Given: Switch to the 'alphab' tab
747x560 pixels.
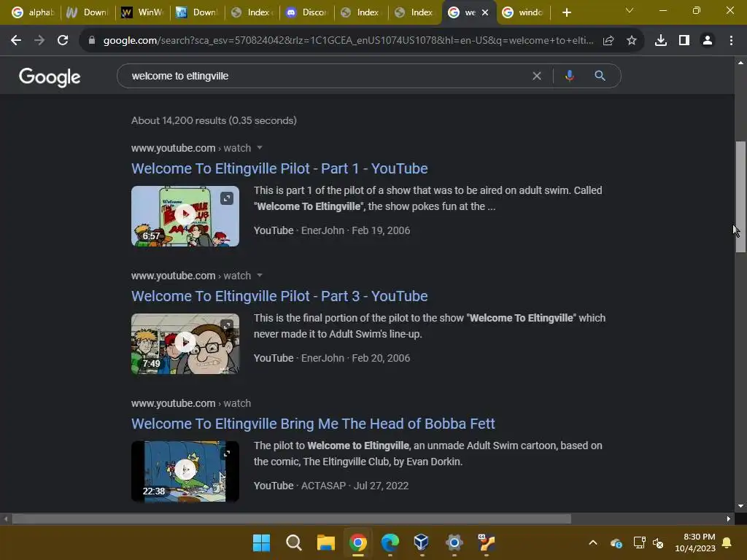Looking at the screenshot, I should click(32, 12).
